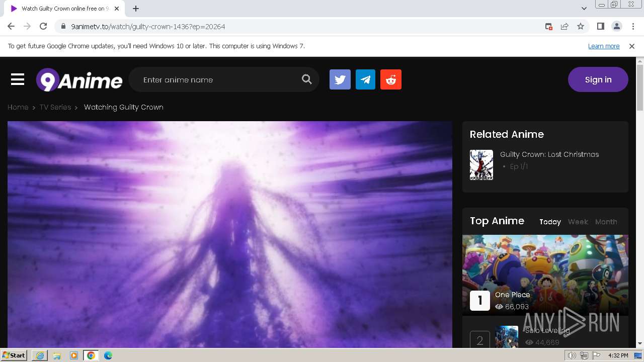Open the tab search dropdown arrow
Screen dimensions: 644x362
tap(584, 9)
